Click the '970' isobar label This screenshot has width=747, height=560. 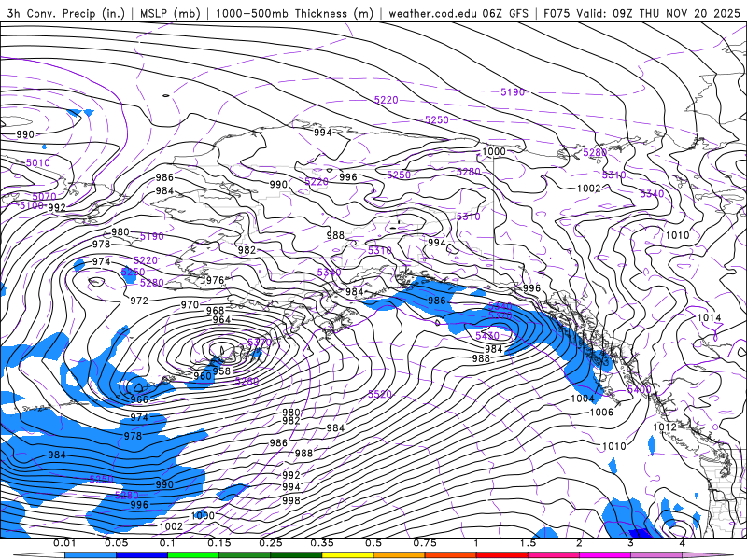tap(190, 305)
